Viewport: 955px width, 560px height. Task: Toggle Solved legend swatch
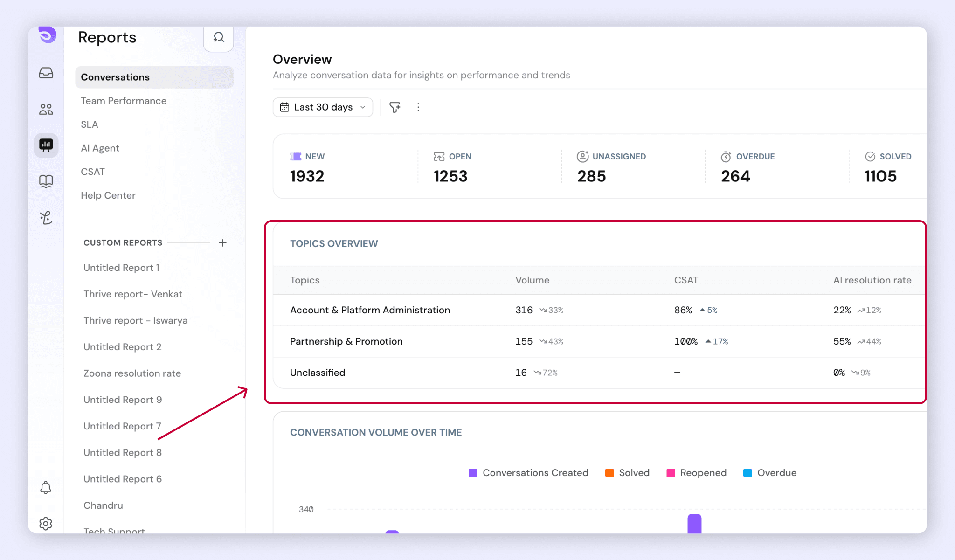[x=609, y=473]
